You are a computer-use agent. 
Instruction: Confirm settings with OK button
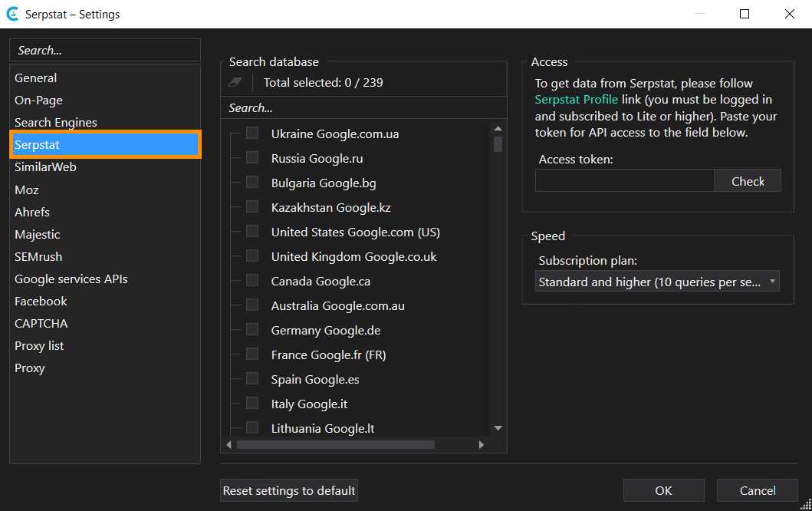tap(663, 490)
